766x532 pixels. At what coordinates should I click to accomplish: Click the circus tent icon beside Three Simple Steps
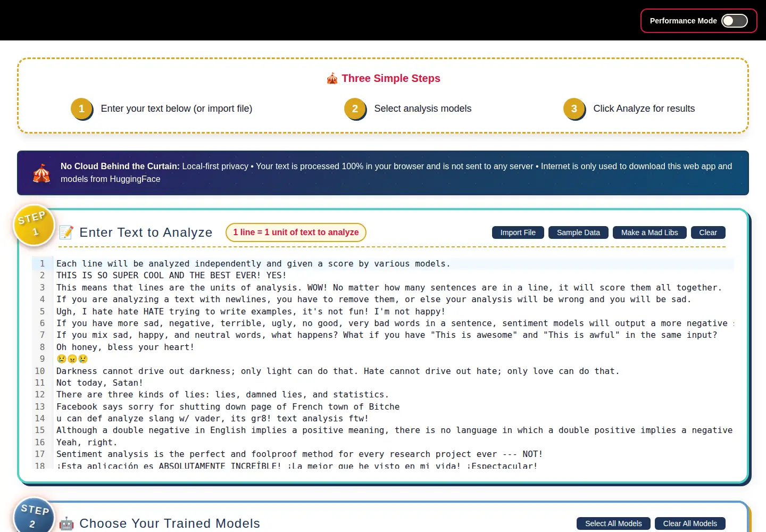coord(332,79)
